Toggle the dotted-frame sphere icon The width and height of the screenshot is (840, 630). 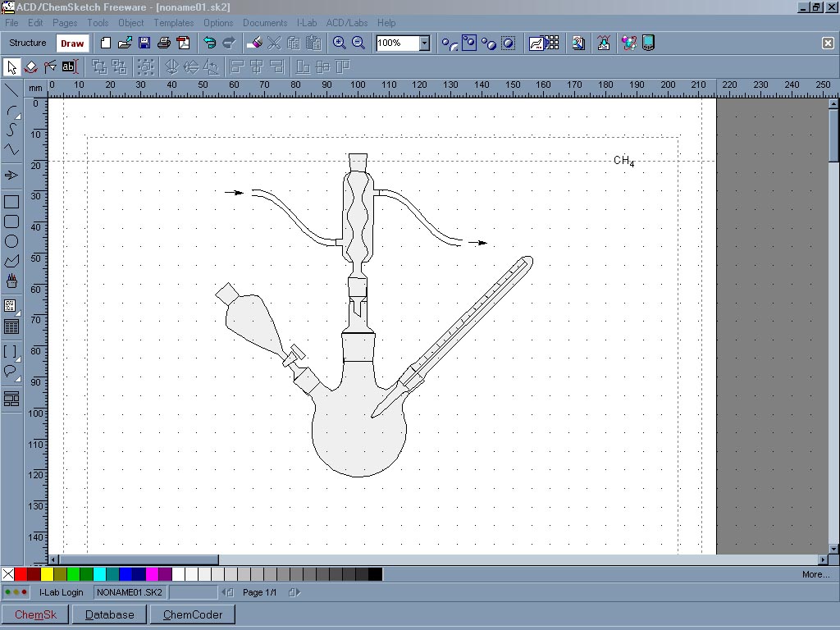[509, 43]
